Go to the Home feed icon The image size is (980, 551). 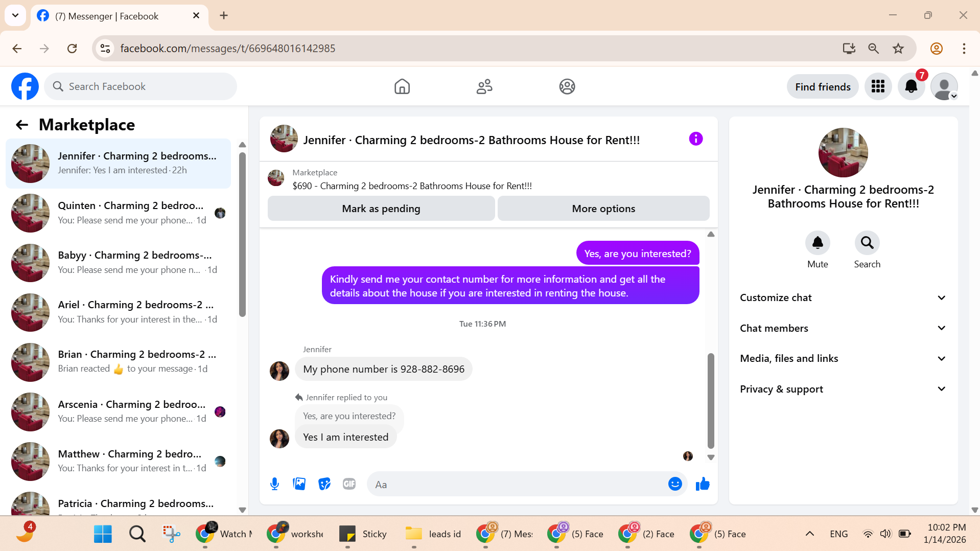(x=402, y=86)
